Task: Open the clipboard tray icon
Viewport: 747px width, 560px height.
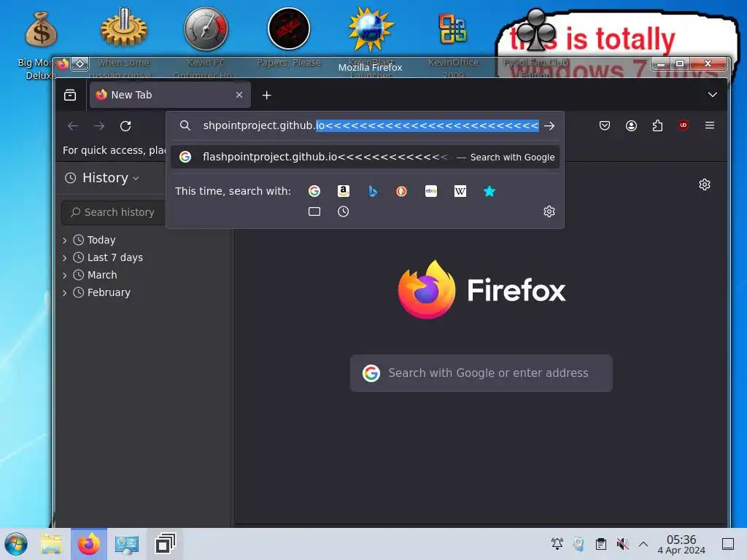Action: pyautogui.click(x=601, y=544)
